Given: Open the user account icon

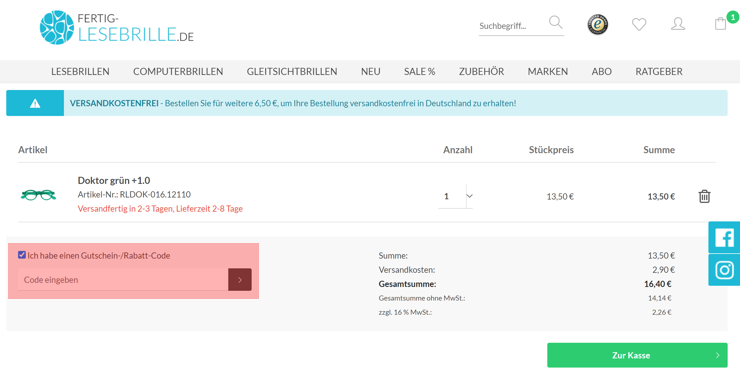Looking at the screenshot, I should 678,24.
